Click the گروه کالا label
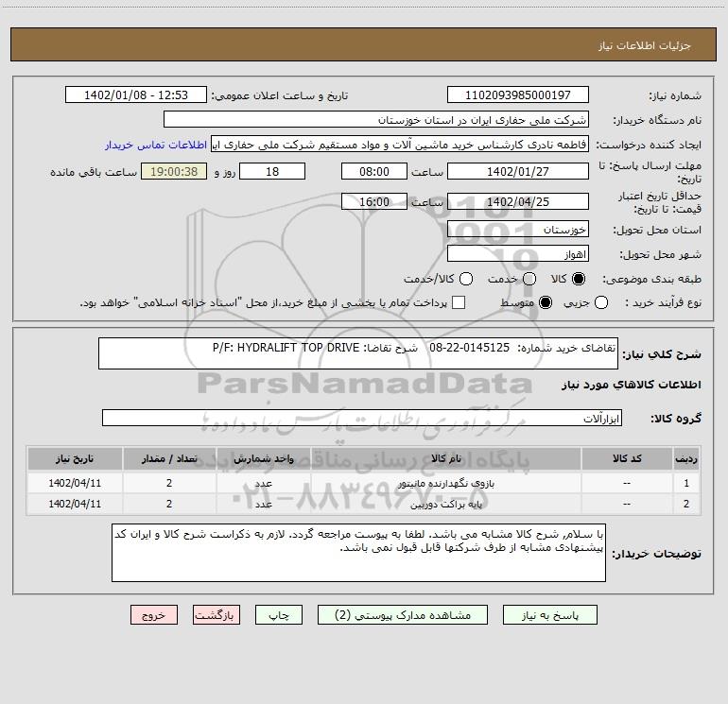The height and width of the screenshot is (704, 728). point(676,418)
